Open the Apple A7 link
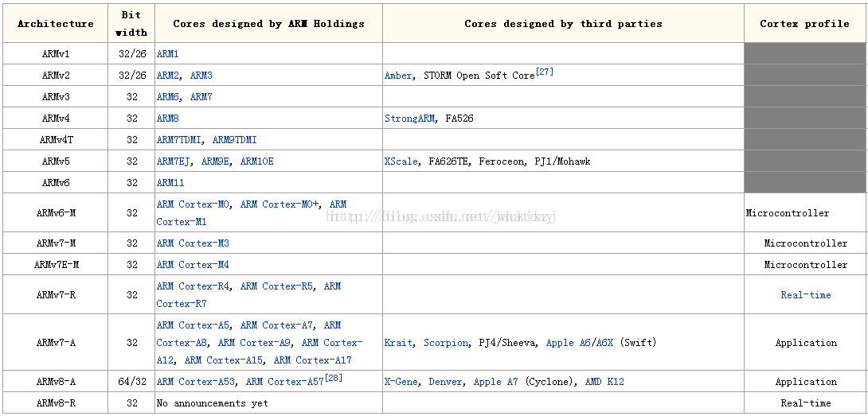The height and width of the screenshot is (416, 868). 495,383
